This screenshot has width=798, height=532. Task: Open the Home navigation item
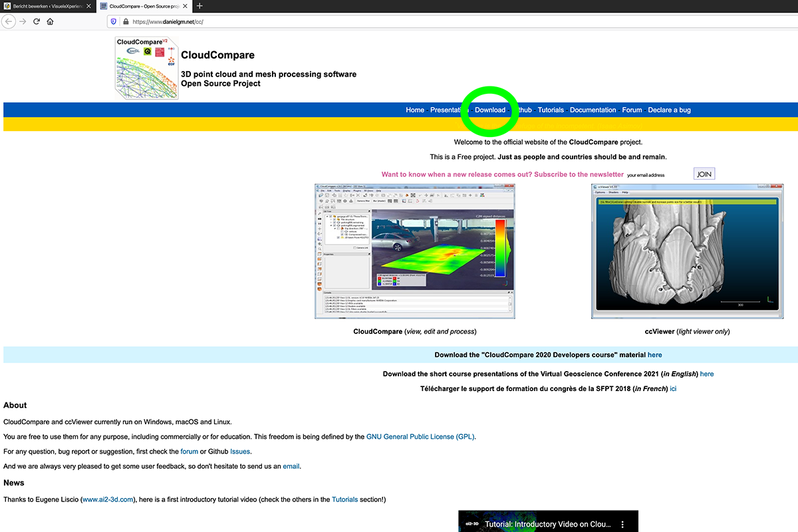[415, 110]
